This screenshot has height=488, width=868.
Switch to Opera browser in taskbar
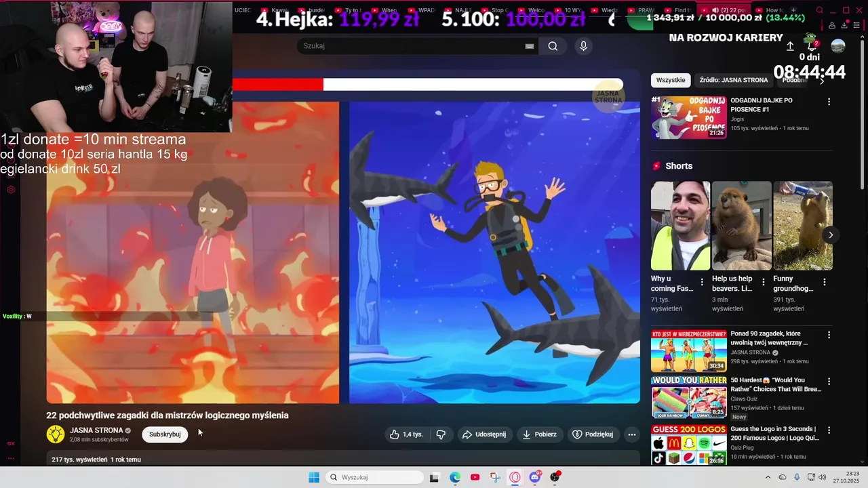point(515,477)
